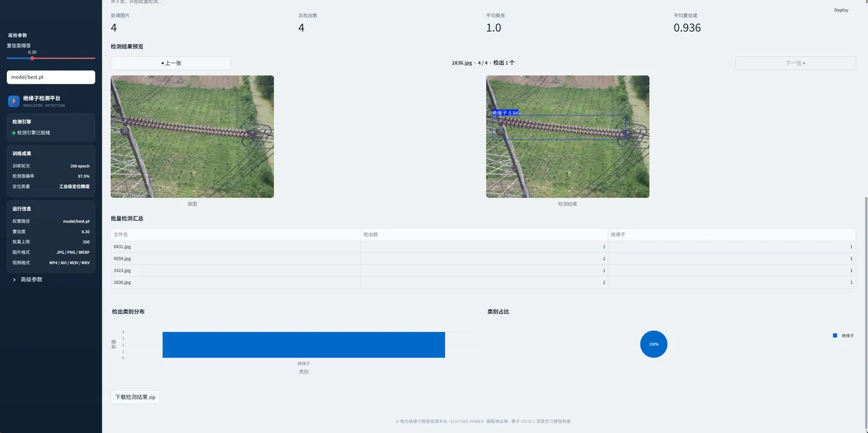Click 检出数 cell in 0431.jpg row
The height and width of the screenshot is (433, 868).
point(484,247)
